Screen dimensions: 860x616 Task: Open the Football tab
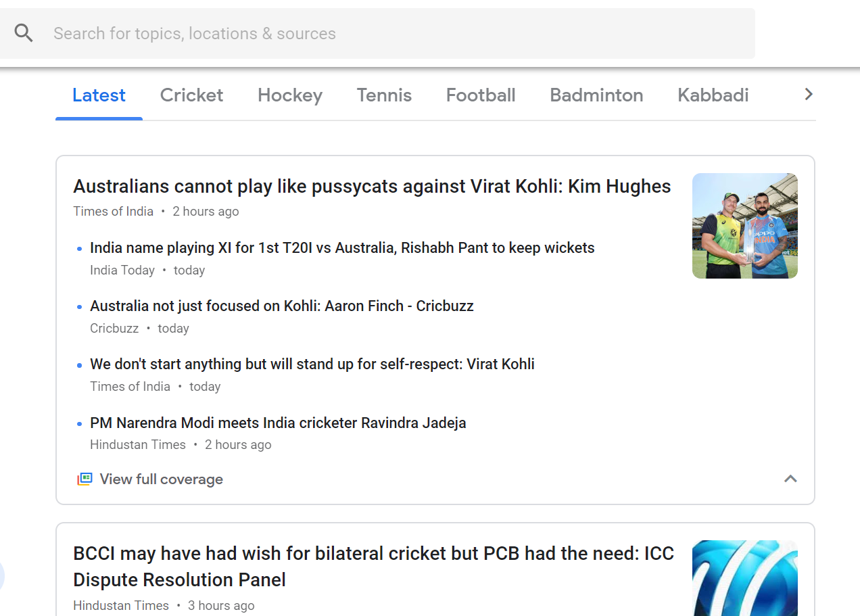pyautogui.click(x=481, y=95)
